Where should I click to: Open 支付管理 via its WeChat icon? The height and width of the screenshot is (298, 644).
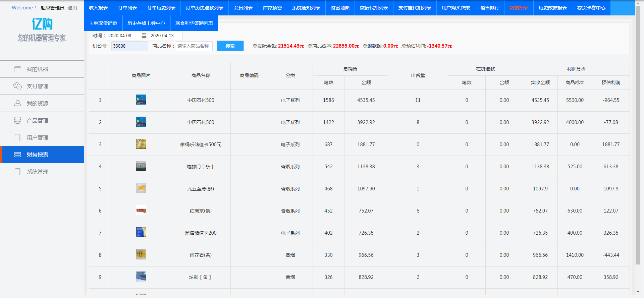17,86
